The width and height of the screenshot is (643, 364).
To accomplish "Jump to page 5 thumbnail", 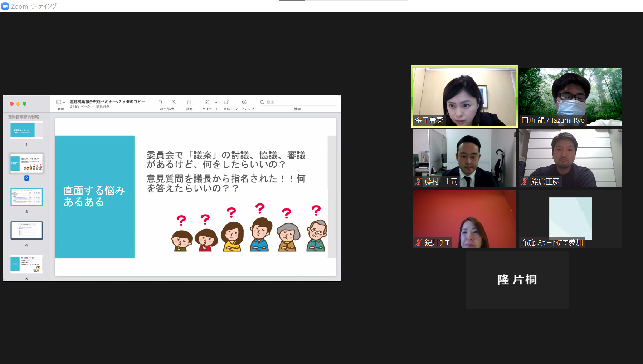I will 26,264.
